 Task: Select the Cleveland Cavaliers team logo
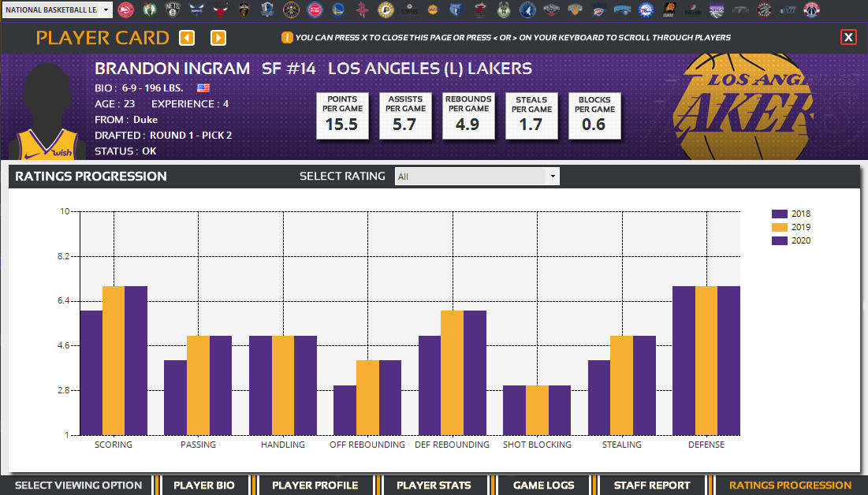244,9
